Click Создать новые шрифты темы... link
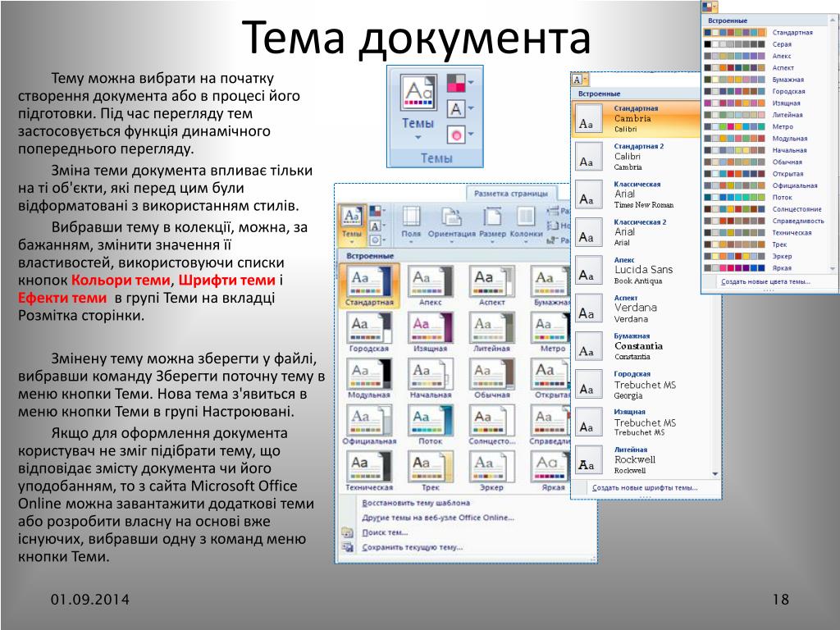 pyautogui.click(x=645, y=488)
